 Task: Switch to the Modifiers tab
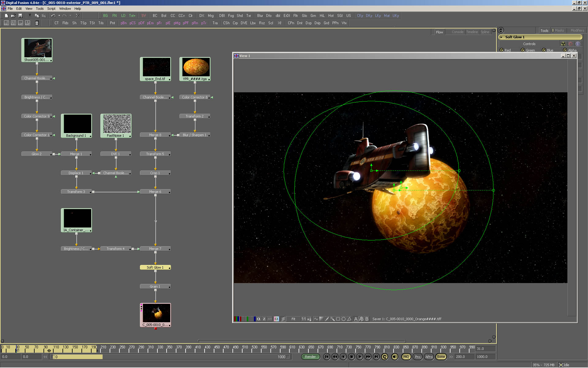coord(577,30)
